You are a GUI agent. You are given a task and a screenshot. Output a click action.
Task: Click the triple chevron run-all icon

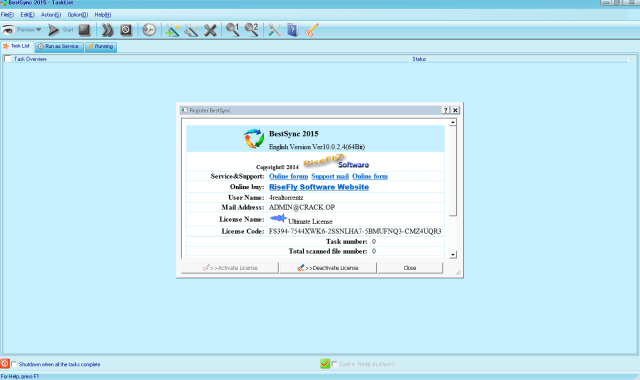pyautogui.click(x=107, y=30)
